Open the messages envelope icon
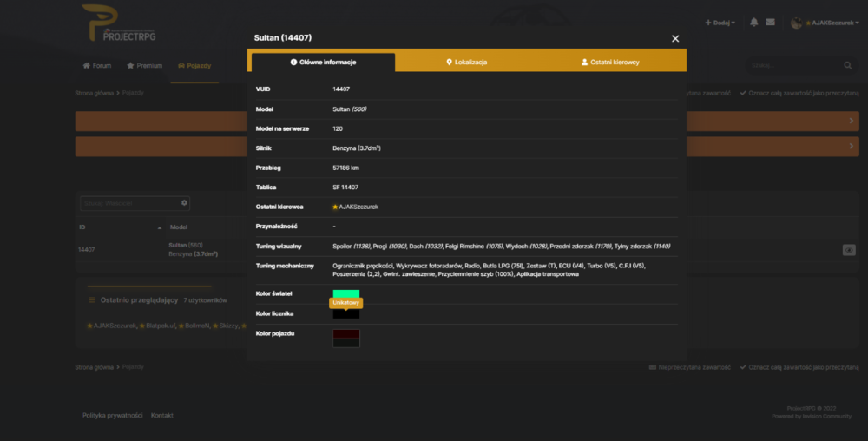 coord(770,22)
